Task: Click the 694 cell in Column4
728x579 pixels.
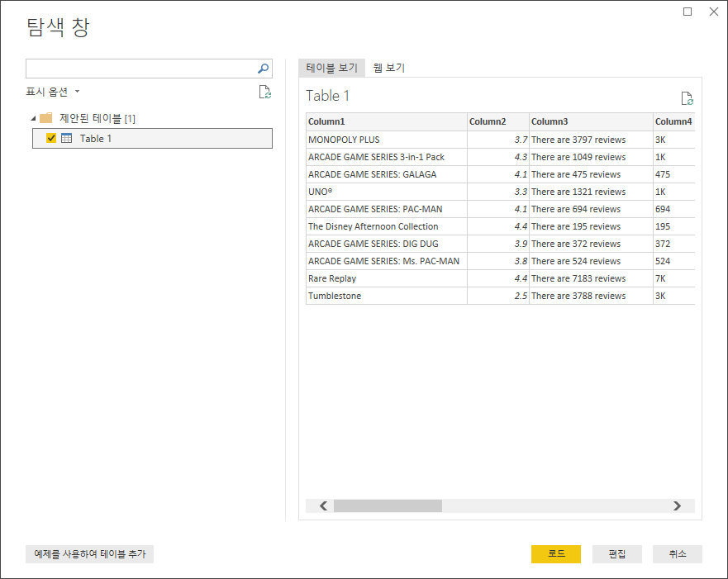Action: [673, 209]
